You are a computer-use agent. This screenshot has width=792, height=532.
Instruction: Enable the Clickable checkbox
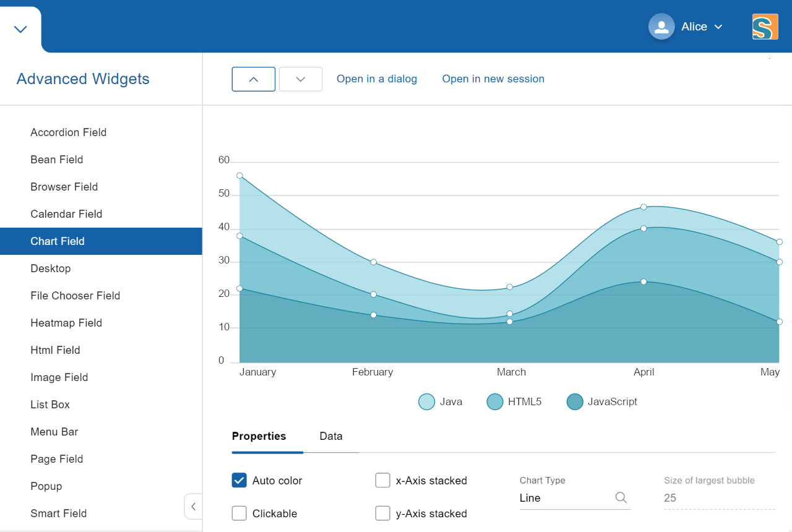point(239,513)
